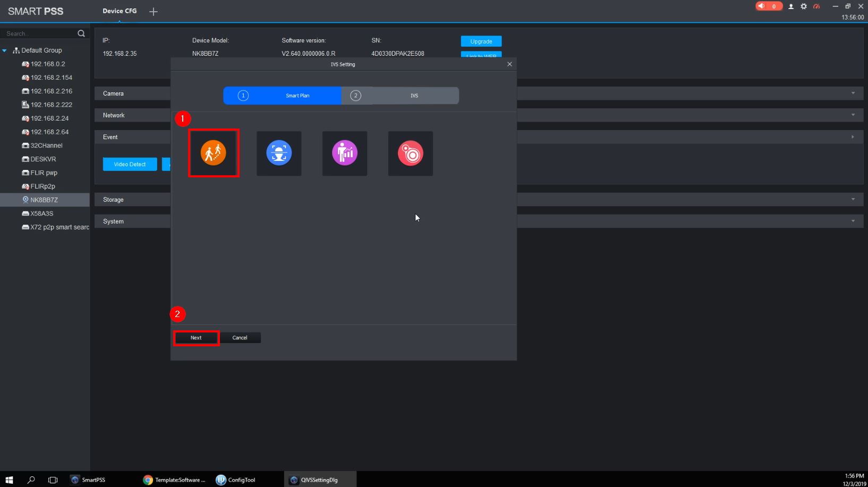Go to the Smart Plan step

click(x=283, y=96)
